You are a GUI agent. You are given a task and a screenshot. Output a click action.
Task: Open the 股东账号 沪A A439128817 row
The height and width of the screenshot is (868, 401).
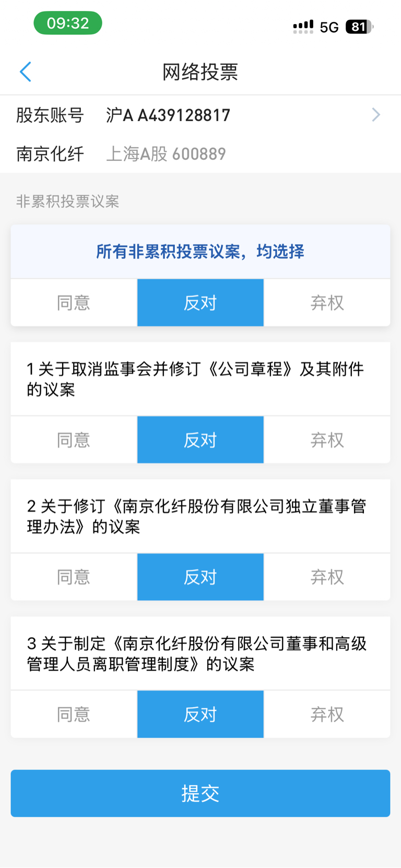200,115
